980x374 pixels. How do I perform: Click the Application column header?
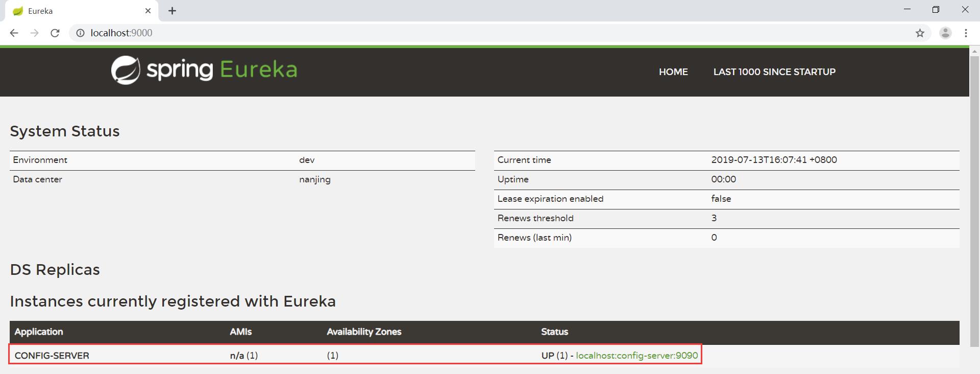click(39, 332)
